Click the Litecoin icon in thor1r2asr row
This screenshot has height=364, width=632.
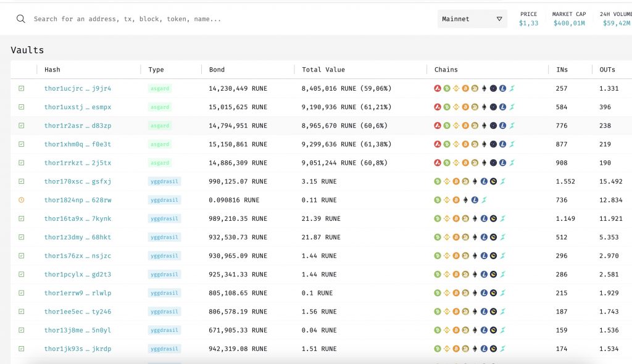point(502,125)
